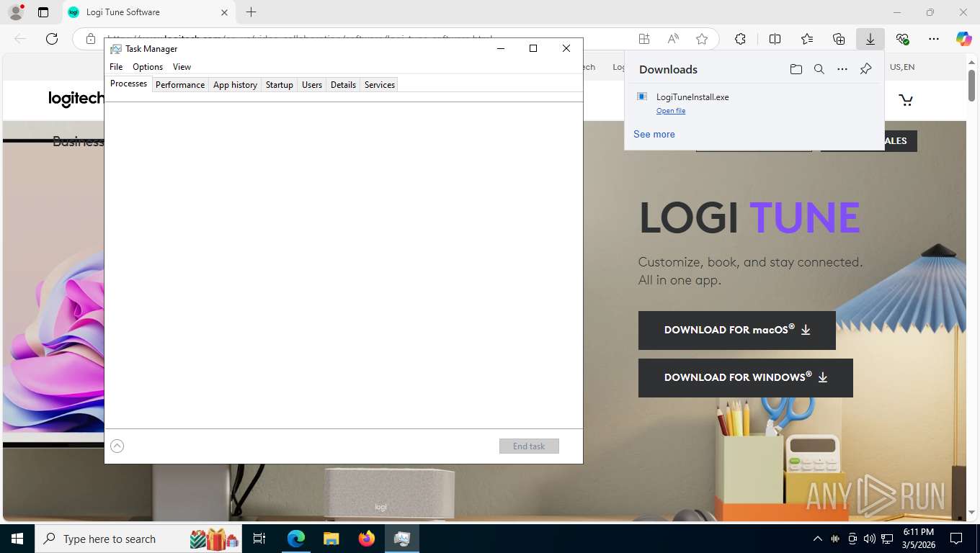Open the Startup tab
Image resolution: width=980 pixels, height=553 pixels.
pos(280,85)
